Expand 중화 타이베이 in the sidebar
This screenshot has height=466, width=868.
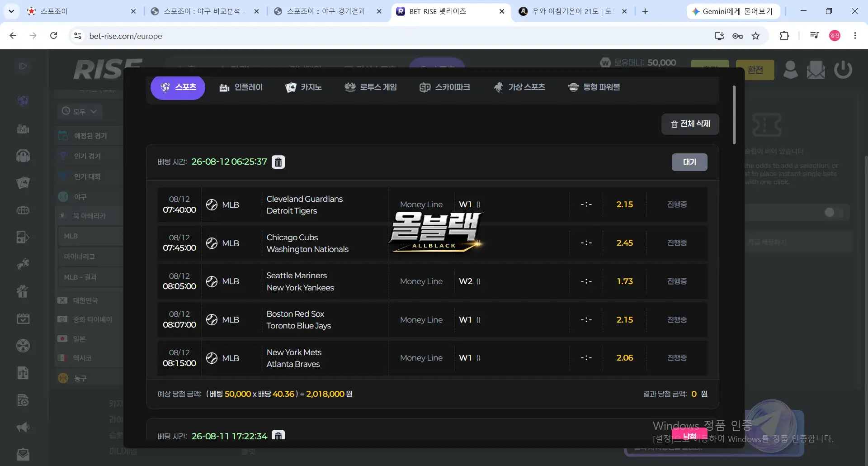(90, 319)
